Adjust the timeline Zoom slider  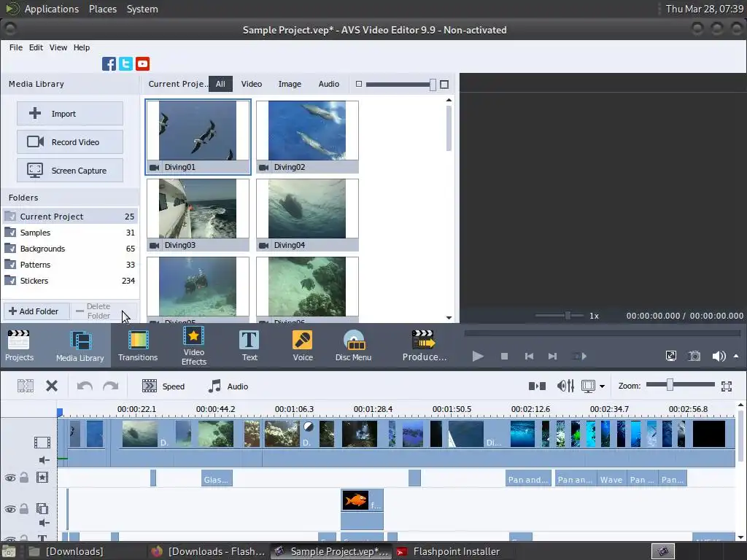[670, 385]
